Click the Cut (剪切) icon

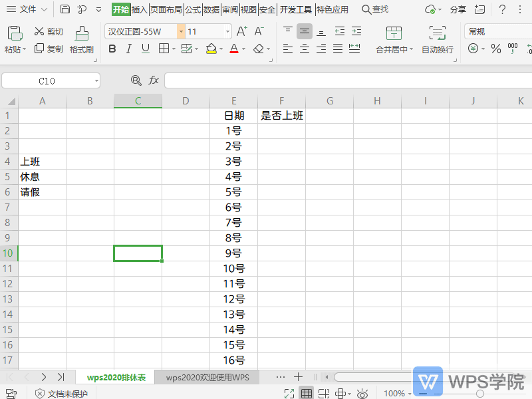coord(40,31)
